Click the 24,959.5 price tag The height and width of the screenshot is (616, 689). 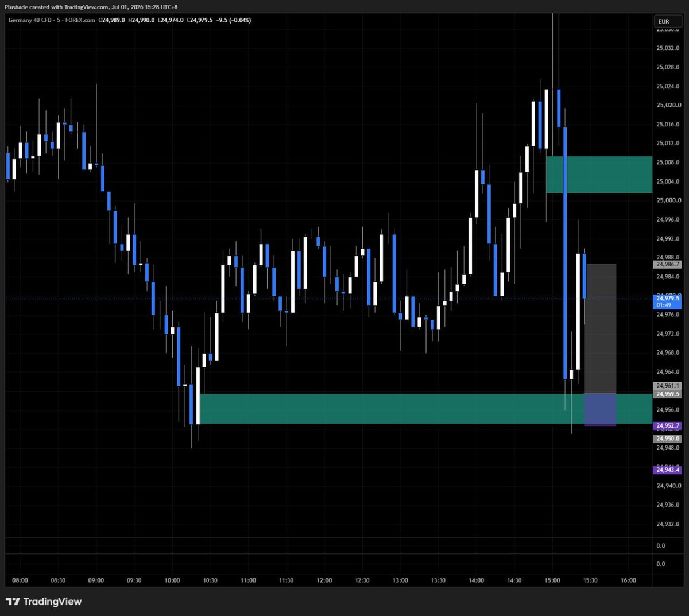[668, 394]
